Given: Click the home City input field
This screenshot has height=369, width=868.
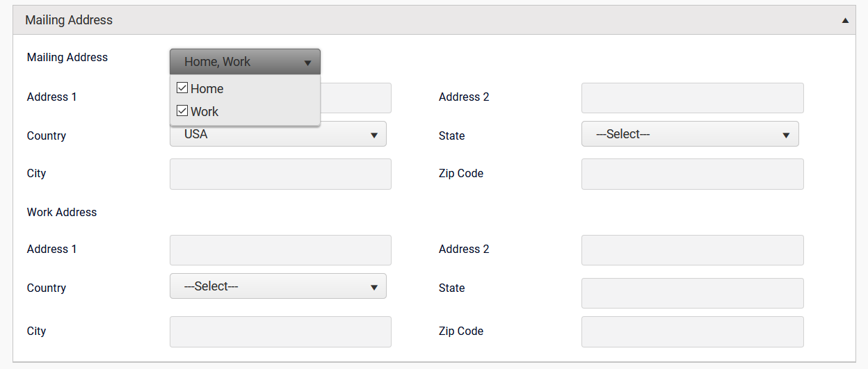Looking at the screenshot, I should point(280,174).
